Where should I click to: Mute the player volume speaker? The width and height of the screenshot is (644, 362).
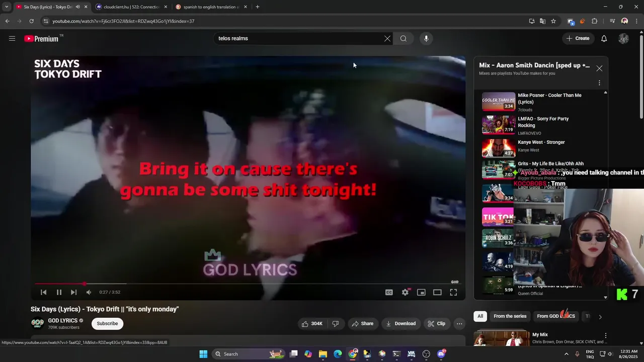pyautogui.click(x=89, y=292)
